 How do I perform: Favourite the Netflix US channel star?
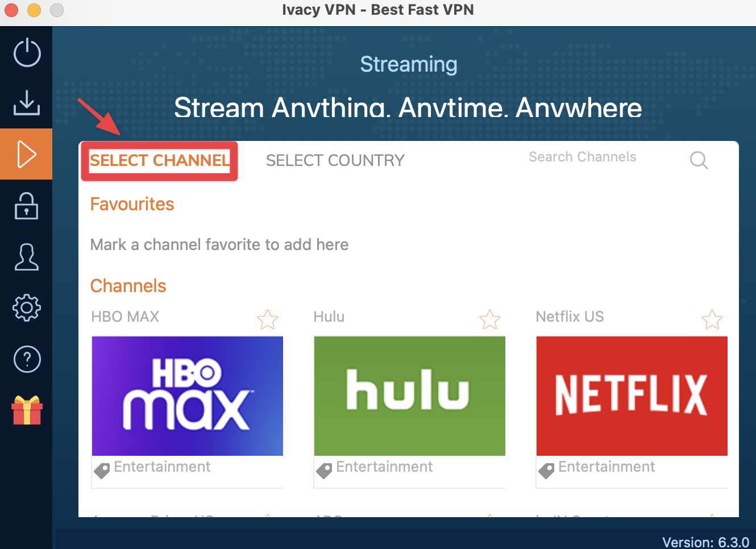[712, 319]
